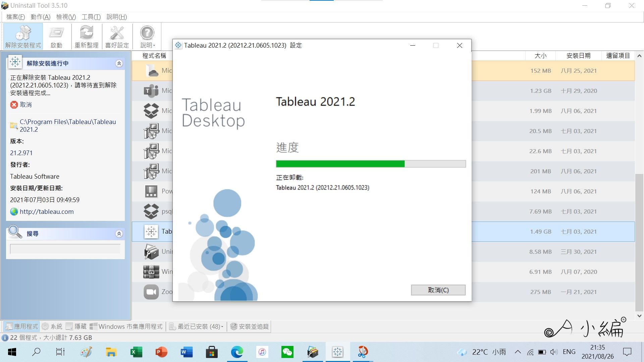
Task: Click the Tableau setup dialog title icon
Action: coord(178,45)
